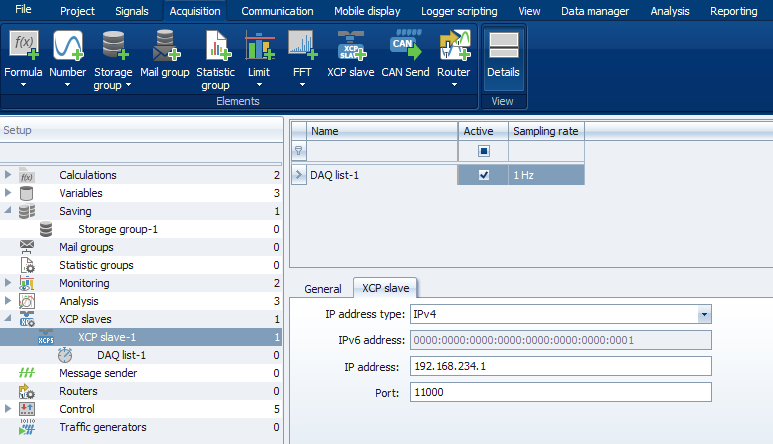773x444 pixels.
Task: Open the IP address type dropdown
Action: (704, 315)
